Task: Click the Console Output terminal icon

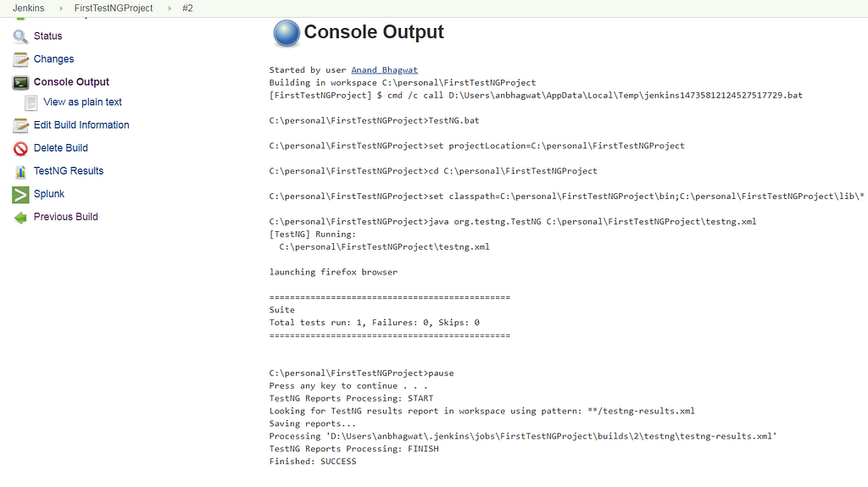Action: [x=20, y=82]
